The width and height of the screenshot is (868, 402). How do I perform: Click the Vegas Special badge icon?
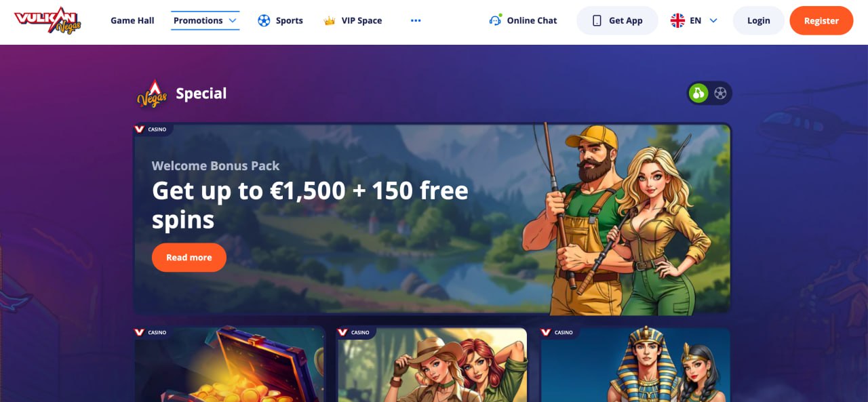pyautogui.click(x=153, y=94)
